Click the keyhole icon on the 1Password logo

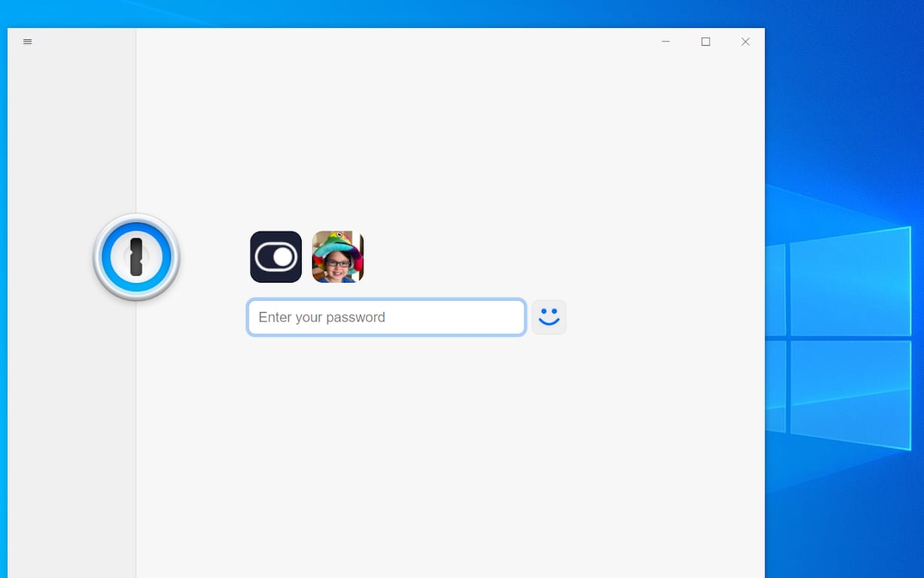pyautogui.click(x=135, y=256)
